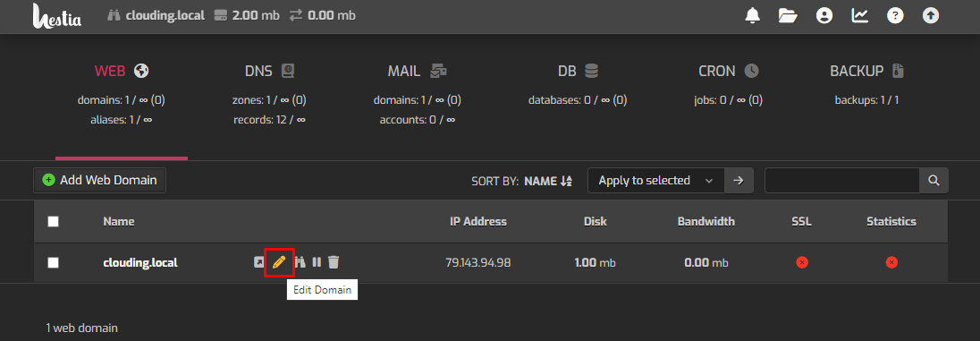View the statistics graph icon in the header

click(x=860, y=16)
